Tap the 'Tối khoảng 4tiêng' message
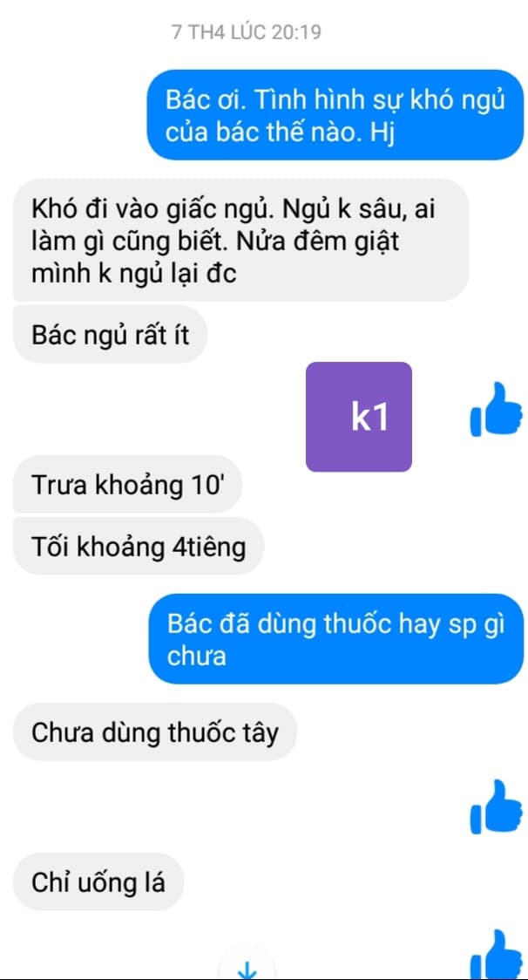This screenshot has width=528, height=980. point(138,547)
